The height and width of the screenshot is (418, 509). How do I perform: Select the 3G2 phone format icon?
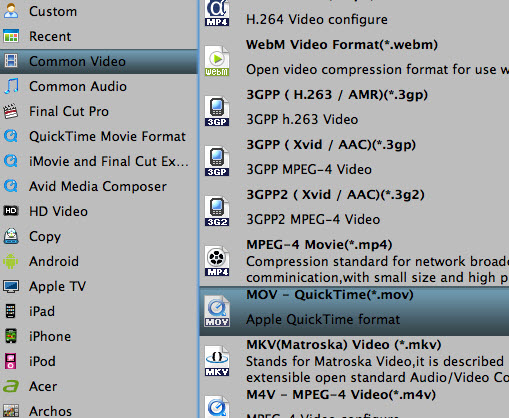coord(217,211)
